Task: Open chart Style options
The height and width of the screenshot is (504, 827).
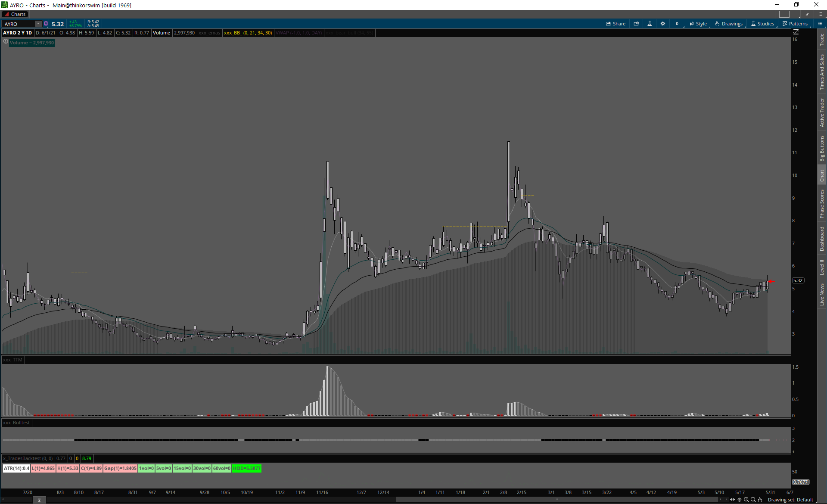Action: tap(698, 24)
